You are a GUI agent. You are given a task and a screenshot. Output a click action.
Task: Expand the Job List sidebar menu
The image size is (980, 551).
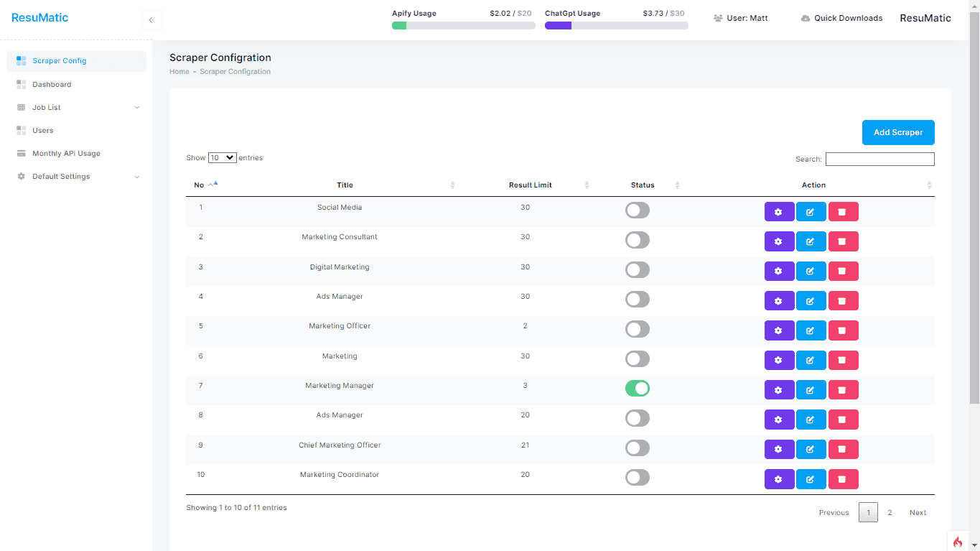pyautogui.click(x=78, y=108)
